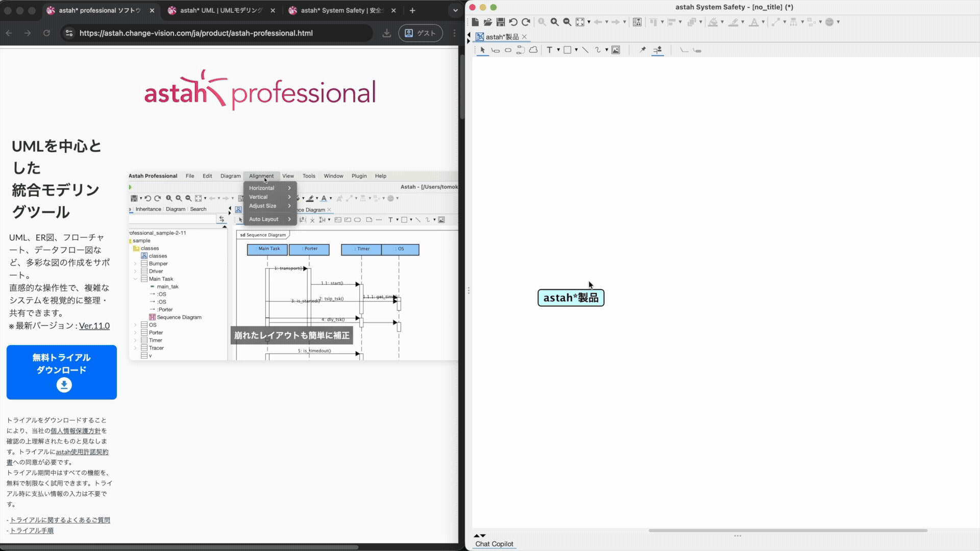Image resolution: width=980 pixels, height=551 pixels.
Task: Select the astah*製品 mind map topic
Action: (x=571, y=298)
